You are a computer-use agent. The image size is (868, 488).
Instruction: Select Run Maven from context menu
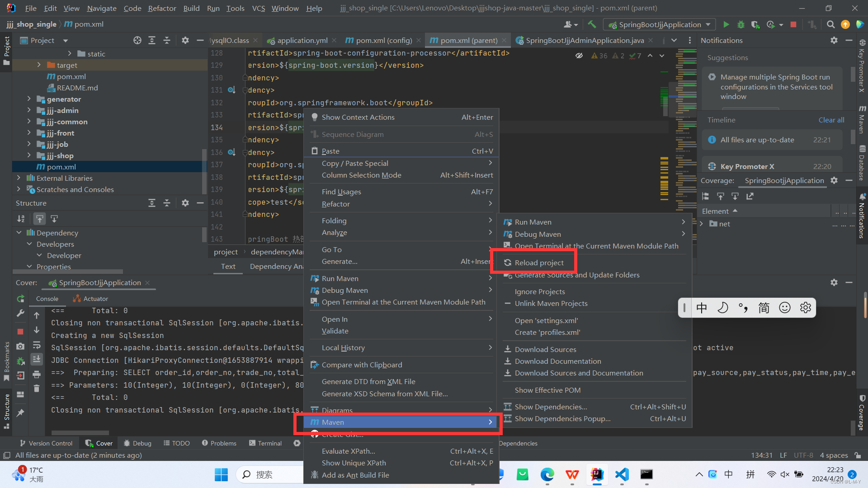tap(340, 278)
